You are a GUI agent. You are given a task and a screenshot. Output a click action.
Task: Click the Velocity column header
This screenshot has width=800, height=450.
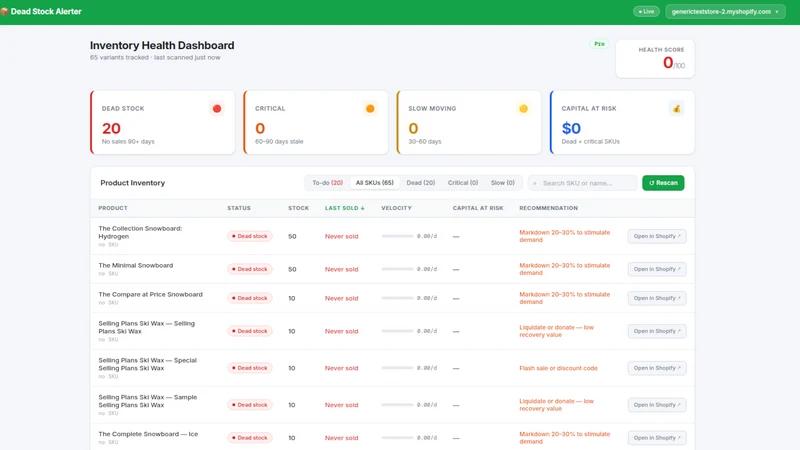pyautogui.click(x=396, y=208)
